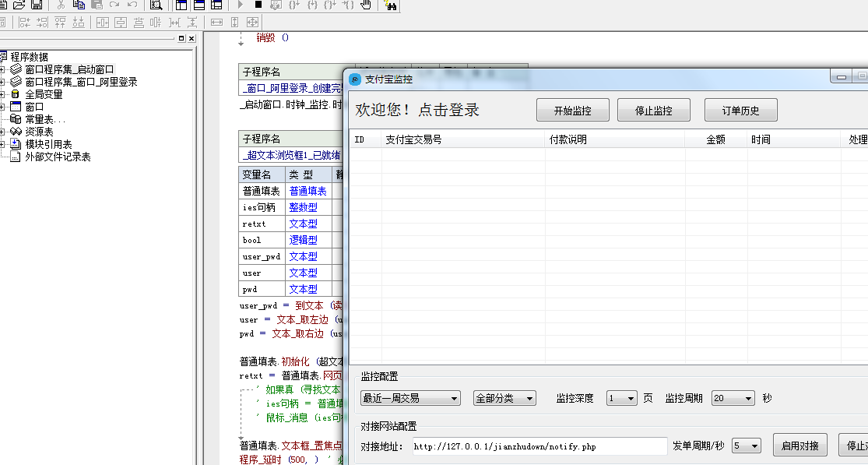This screenshot has height=465, width=868.
Task: Click the Cut scissors icon
Action: click(61, 5)
